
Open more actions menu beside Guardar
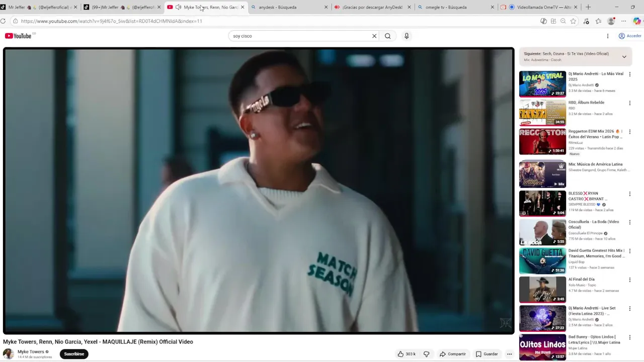(509, 354)
